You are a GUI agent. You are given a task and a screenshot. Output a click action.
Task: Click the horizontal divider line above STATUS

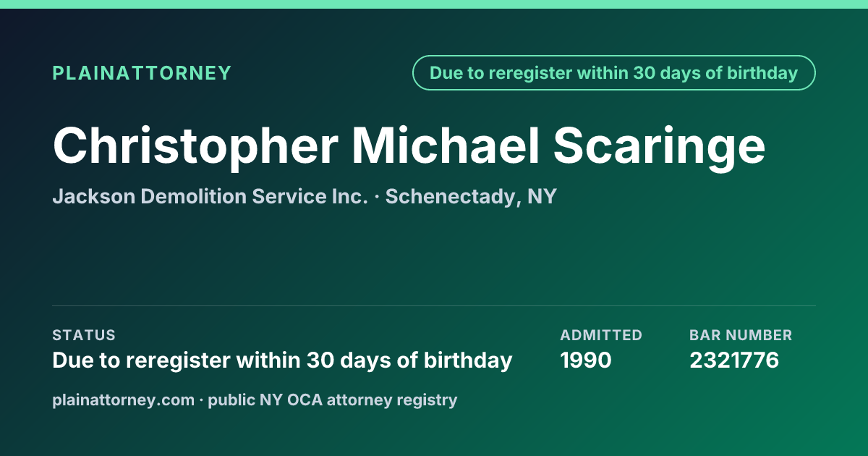click(x=434, y=305)
